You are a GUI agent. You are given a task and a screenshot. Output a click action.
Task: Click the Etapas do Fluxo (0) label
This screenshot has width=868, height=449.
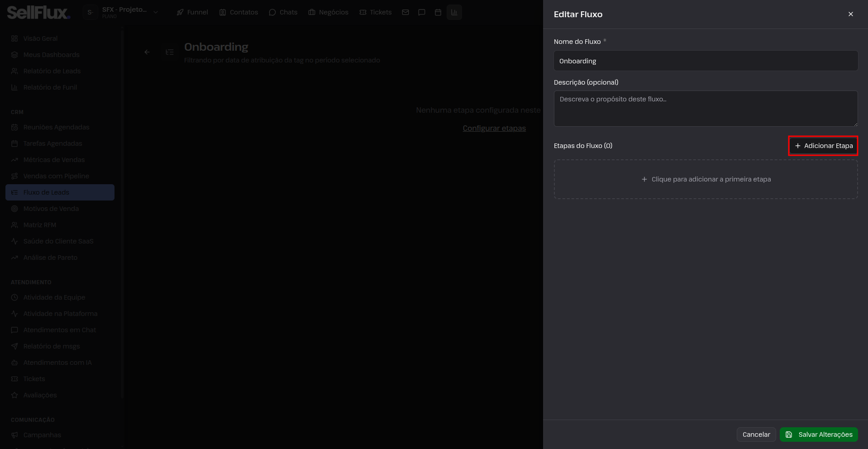click(x=583, y=146)
